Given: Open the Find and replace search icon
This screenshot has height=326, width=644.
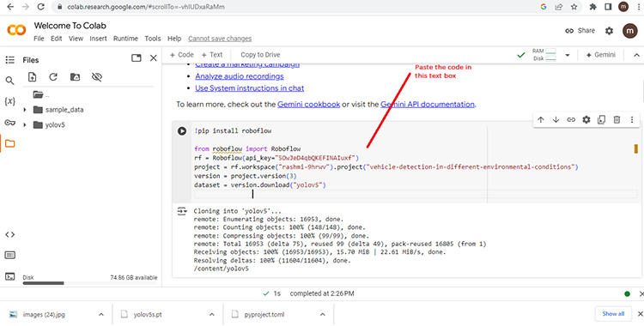Looking at the screenshot, I should [9, 81].
